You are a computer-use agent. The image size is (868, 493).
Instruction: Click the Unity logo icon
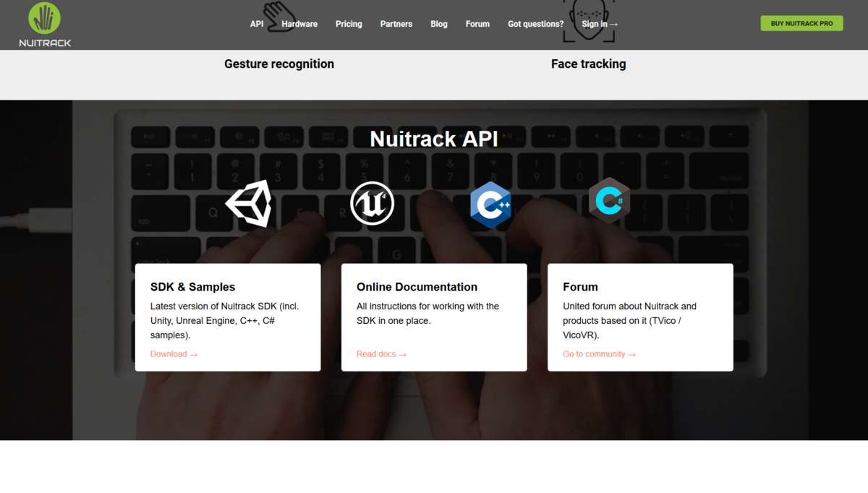(x=248, y=203)
